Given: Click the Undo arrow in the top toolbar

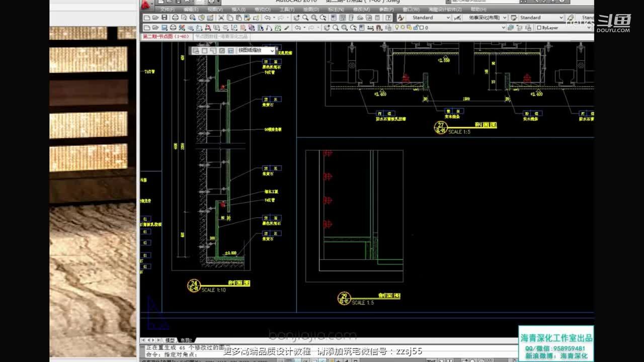Looking at the screenshot, I should click(268, 18).
